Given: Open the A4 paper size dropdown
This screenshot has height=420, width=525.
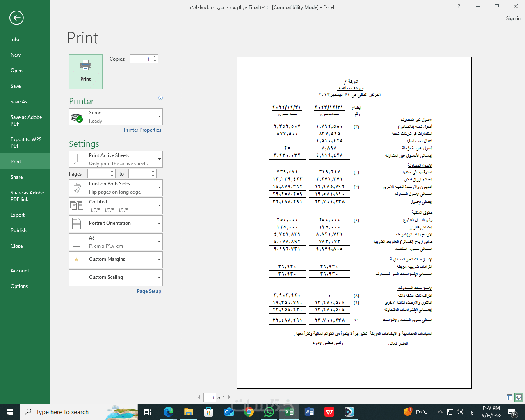Looking at the screenshot, I should pos(116,242).
